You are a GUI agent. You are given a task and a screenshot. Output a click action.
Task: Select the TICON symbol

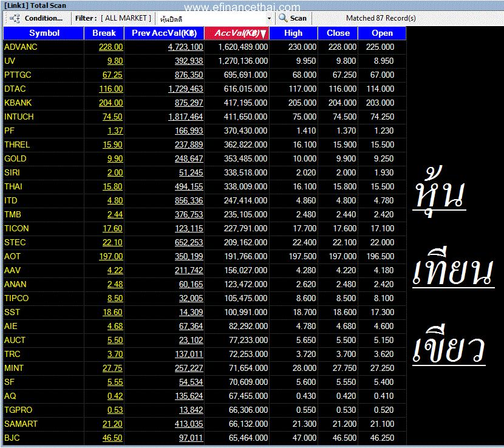coord(17,229)
